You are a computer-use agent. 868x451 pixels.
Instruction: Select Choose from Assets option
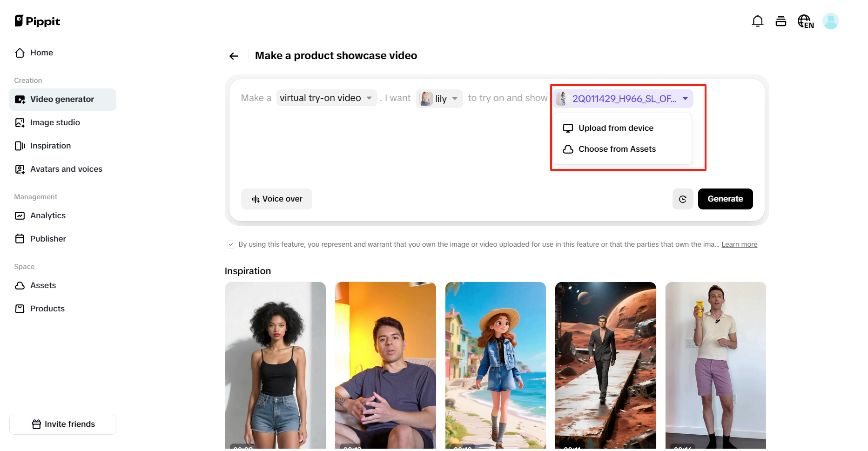(x=617, y=149)
